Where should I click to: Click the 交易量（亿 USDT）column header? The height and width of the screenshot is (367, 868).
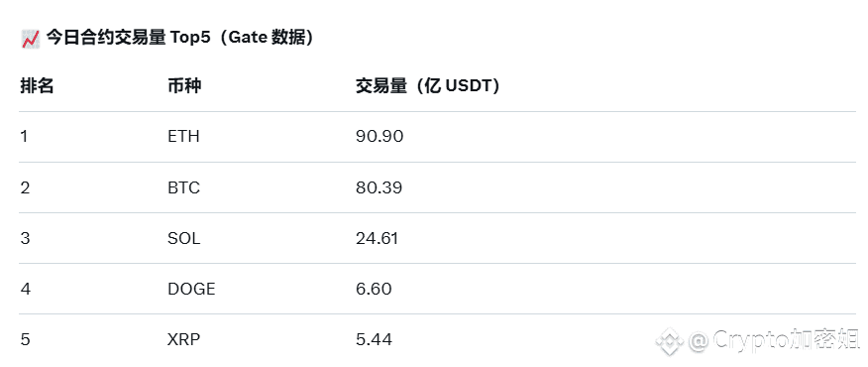pyautogui.click(x=428, y=86)
